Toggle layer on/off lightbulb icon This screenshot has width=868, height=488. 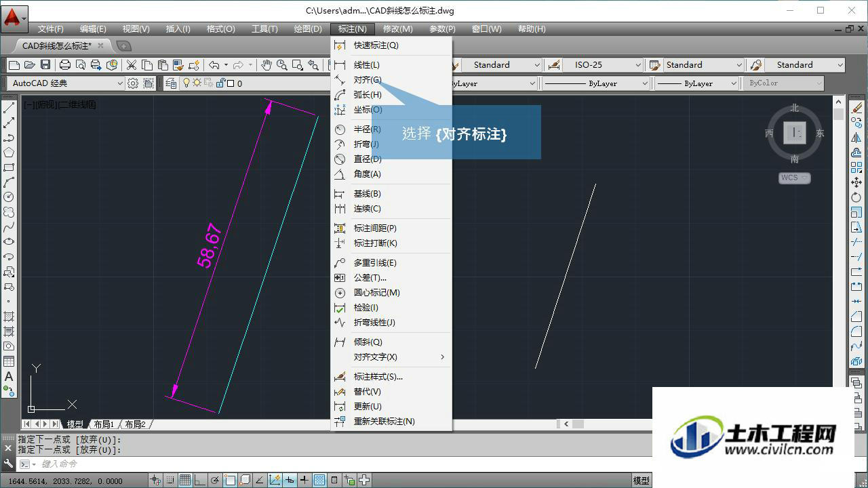point(186,83)
